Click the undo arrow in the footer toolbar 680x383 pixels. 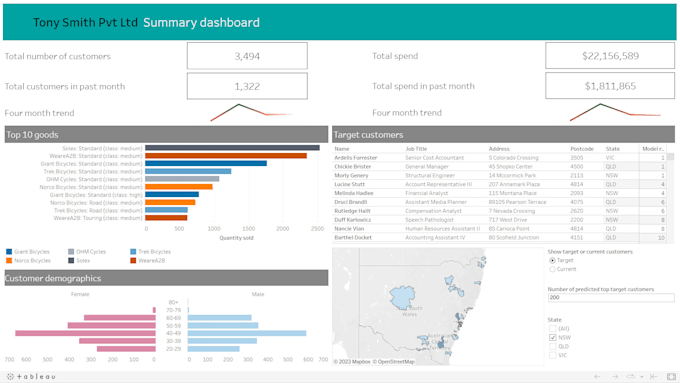pos(597,376)
